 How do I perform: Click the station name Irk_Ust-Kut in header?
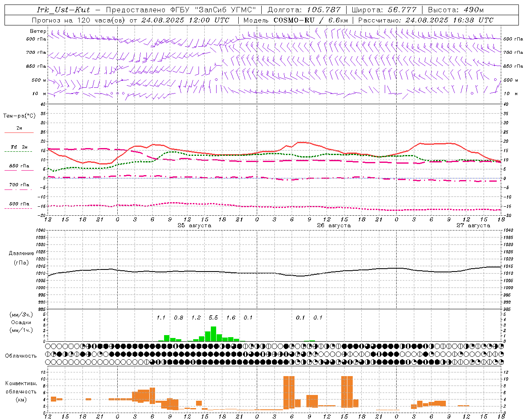coord(64,10)
